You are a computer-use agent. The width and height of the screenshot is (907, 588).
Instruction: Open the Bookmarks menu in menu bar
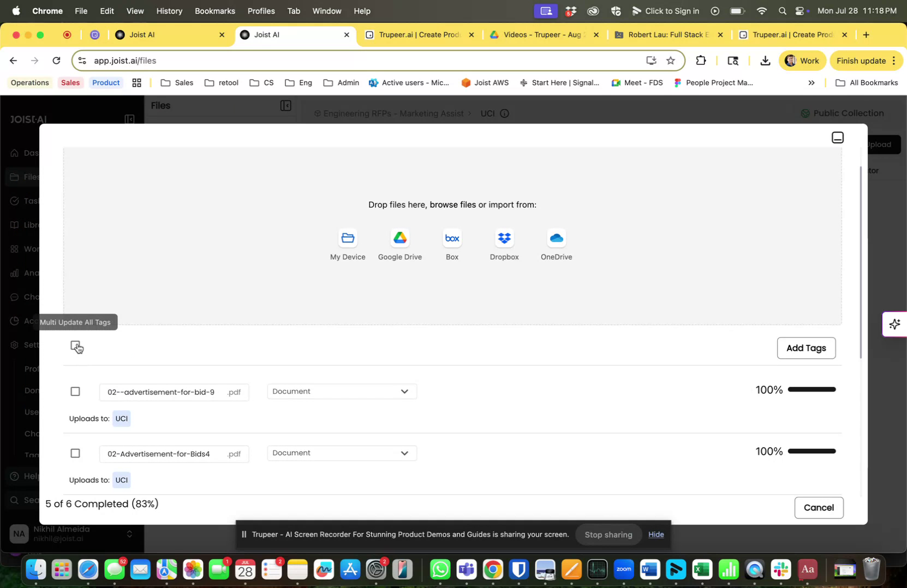(214, 11)
